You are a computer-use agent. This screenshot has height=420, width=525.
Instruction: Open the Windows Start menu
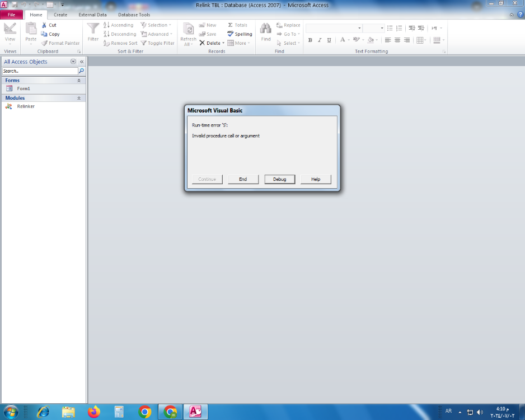[11, 412]
